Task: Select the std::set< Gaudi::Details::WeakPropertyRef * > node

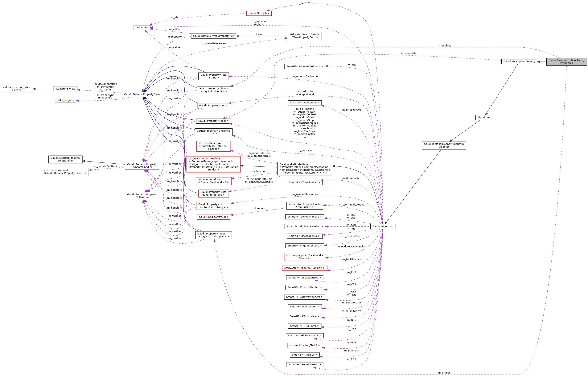Action: pyautogui.click(x=305, y=36)
